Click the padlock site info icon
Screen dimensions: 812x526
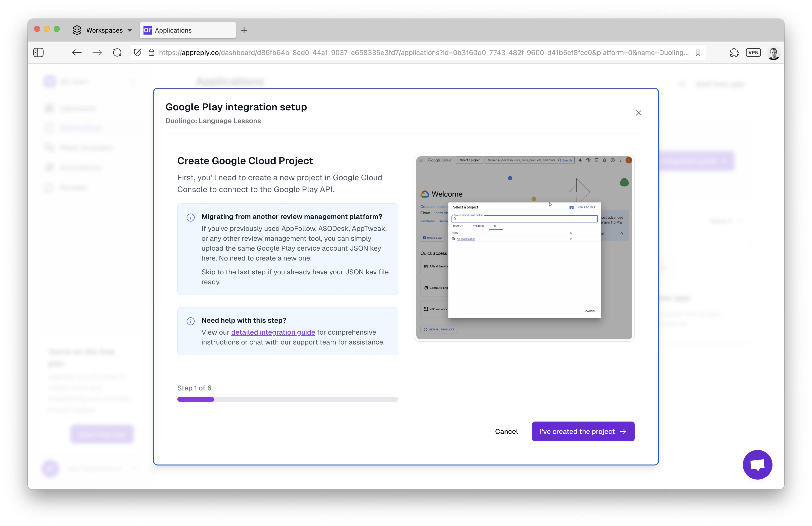click(x=151, y=53)
